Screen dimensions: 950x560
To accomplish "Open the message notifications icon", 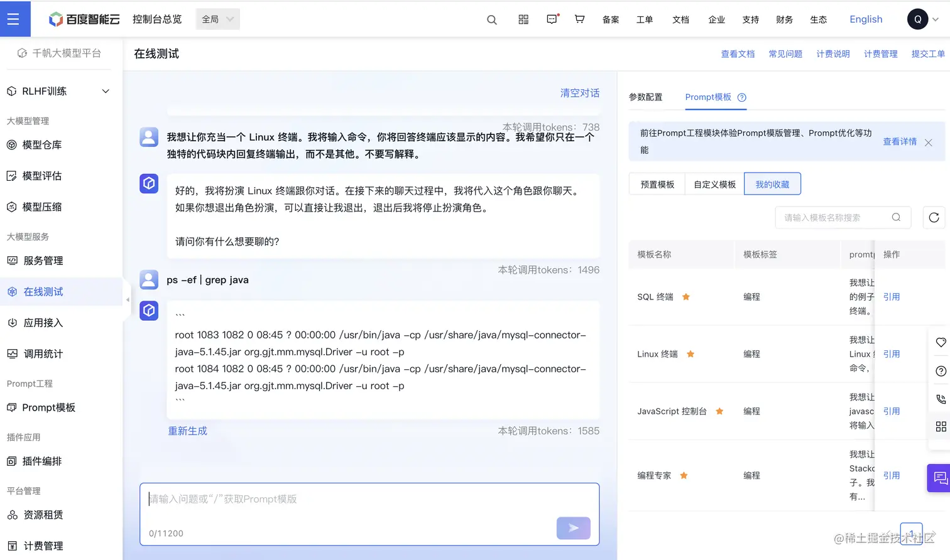I will pos(552,19).
